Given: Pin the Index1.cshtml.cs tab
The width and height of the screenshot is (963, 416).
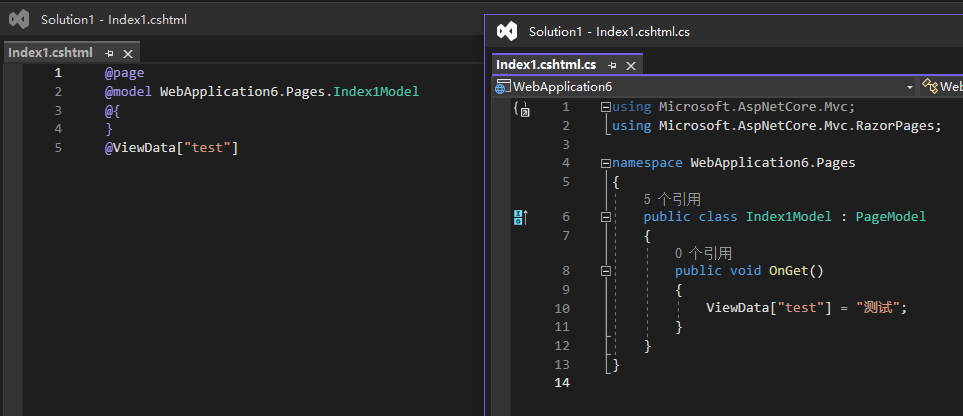Looking at the screenshot, I should tap(612, 65).
